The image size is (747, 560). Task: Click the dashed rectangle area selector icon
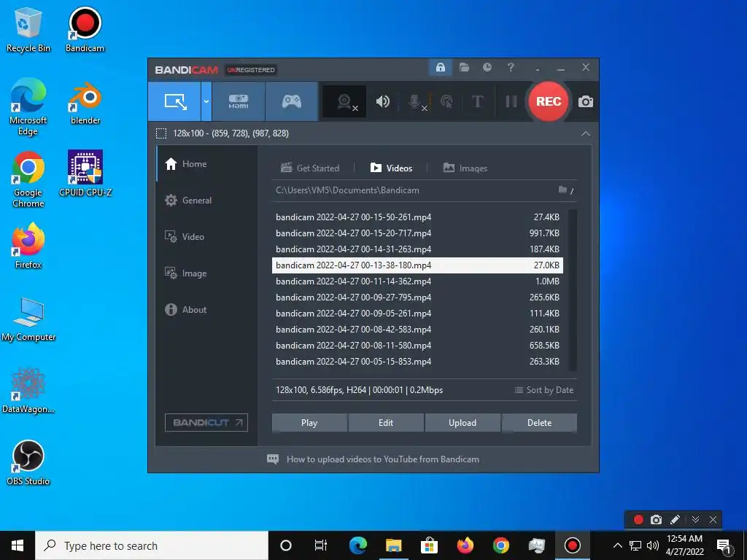click(161, 133)
